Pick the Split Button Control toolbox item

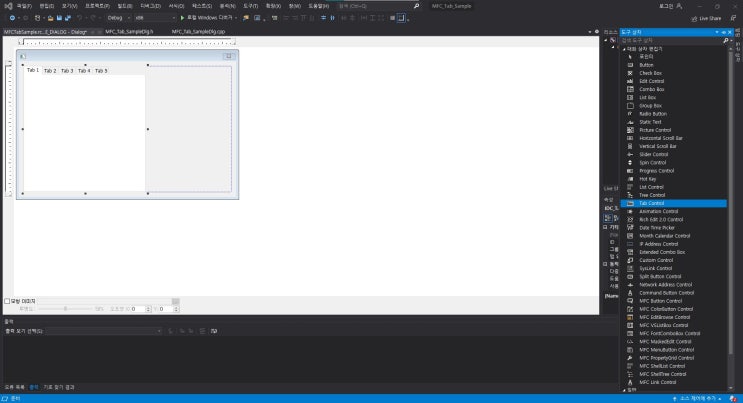(x=674, y=276)
